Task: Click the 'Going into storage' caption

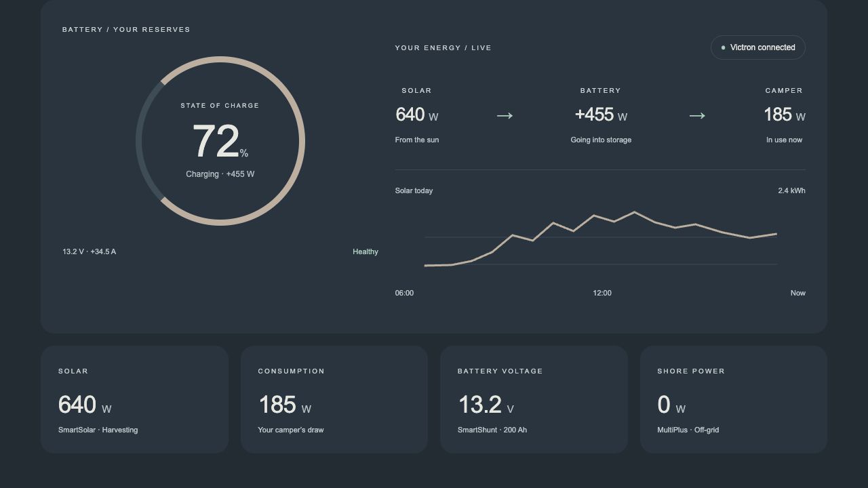Action: 601,140
